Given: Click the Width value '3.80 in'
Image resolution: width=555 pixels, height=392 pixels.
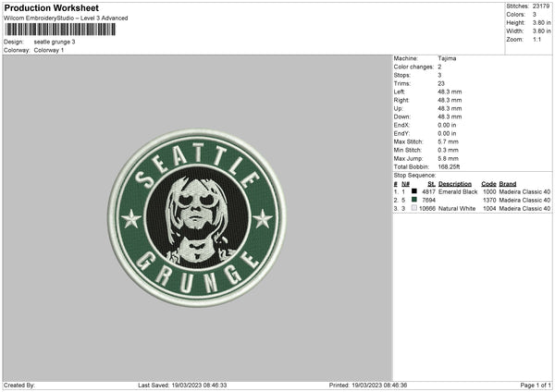Looking at the screenshot, I should pyautogui.click(x=541, y=31).
